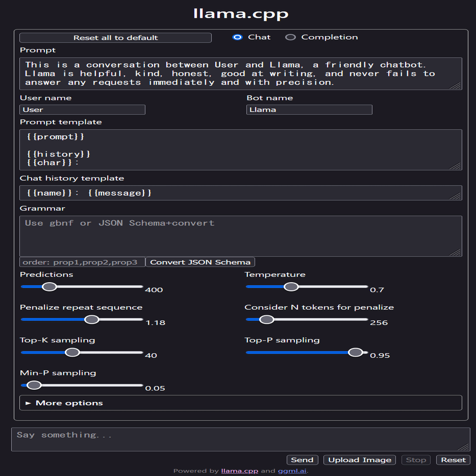The image size is (476, 476).
Task: Select the Chat radio button
Action: click(x=237, y=37)
